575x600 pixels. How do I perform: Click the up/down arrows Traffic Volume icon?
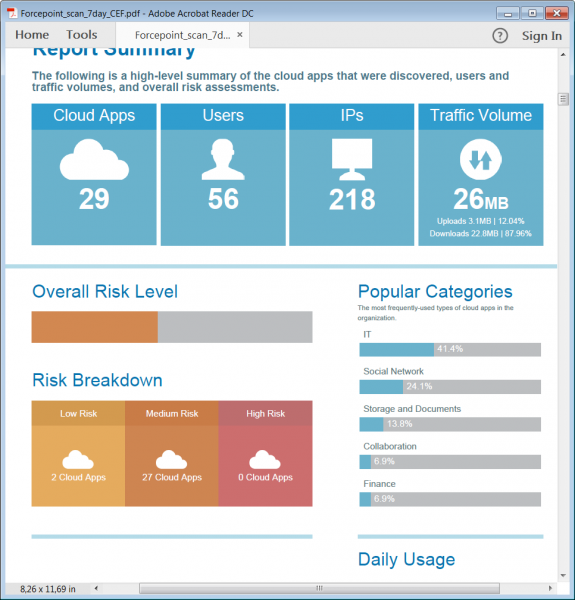click(x=481, y=159)
